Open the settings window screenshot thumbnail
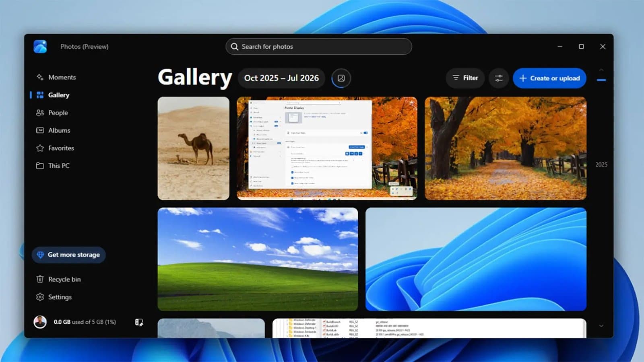The width and height of the screenshot is (644, 362). (327, 148)
